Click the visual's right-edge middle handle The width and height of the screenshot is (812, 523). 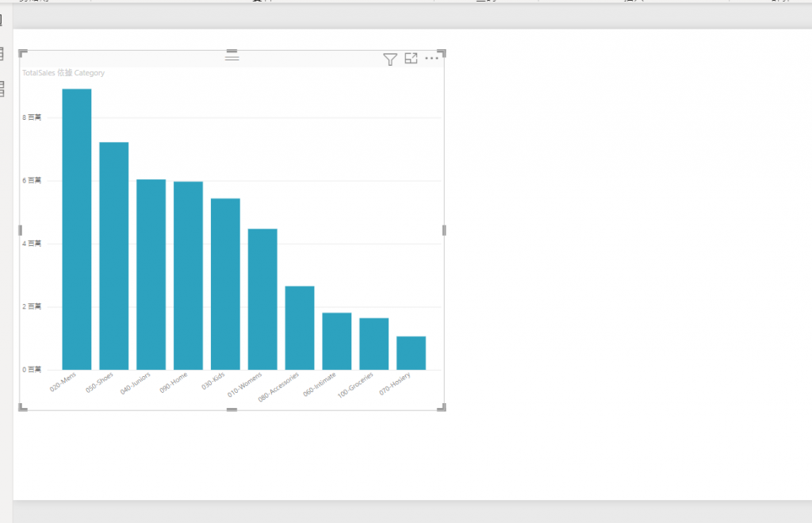(x=444, y=230)
